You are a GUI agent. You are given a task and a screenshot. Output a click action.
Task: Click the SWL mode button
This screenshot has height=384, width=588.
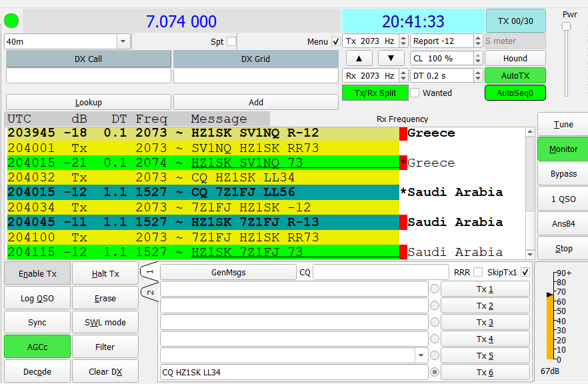tap(105, 322)
